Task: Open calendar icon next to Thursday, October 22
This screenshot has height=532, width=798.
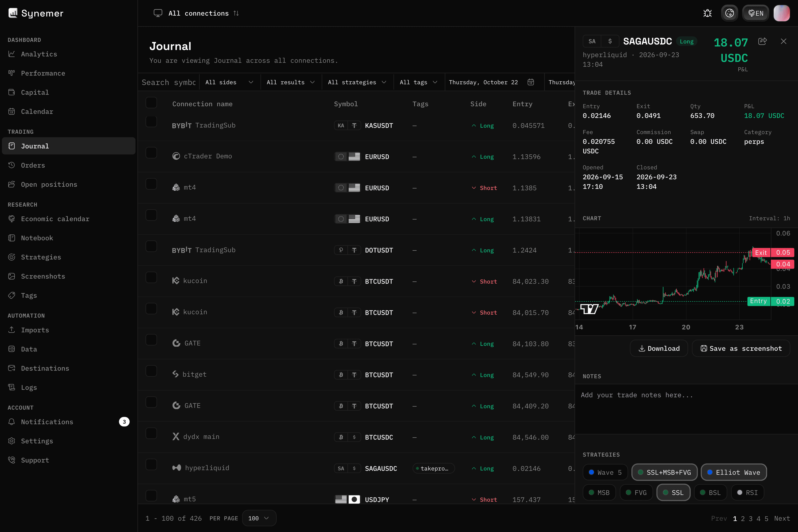Action: 531,82
